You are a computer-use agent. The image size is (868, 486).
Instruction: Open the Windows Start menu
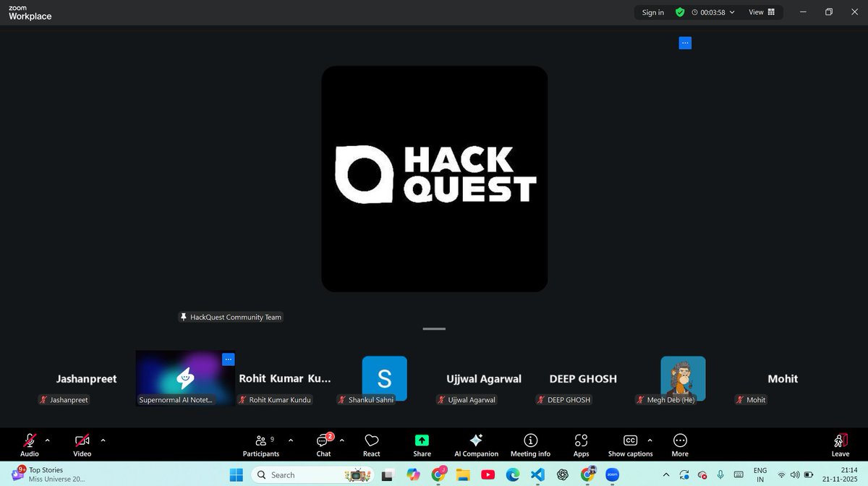pos(236,474)
